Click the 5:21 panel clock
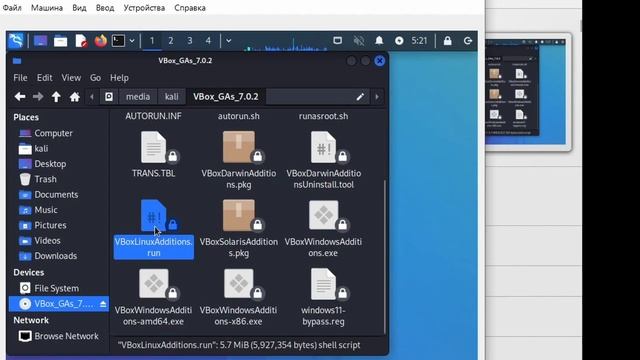Image resolution: width=640 pixels, height=360 pixels. coord(419,41)
